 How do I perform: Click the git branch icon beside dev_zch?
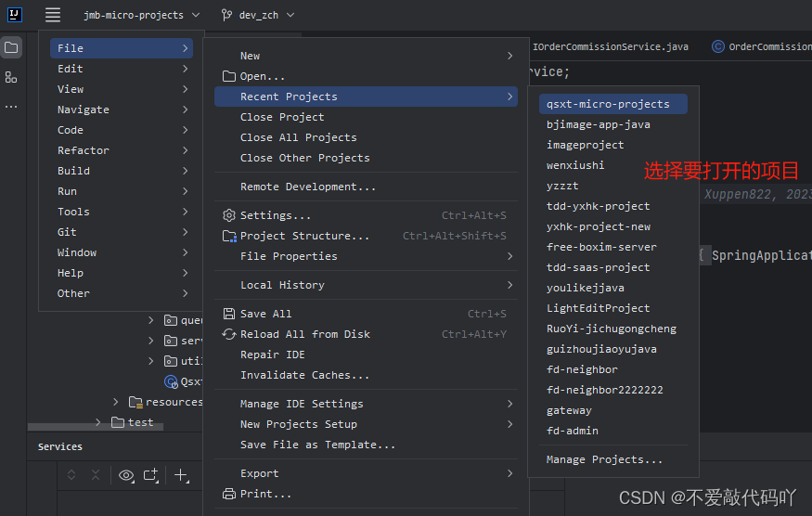pos(226,15)
